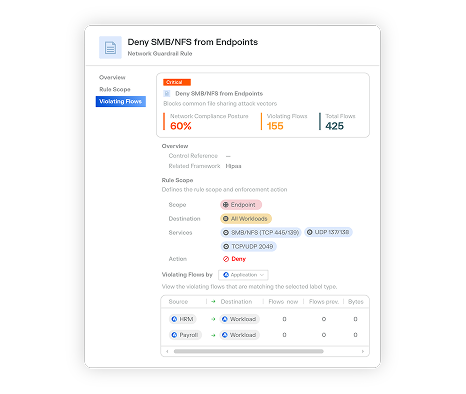Screen dimensions: 466x394
Task: Click the All Workloads destination tag
Action: 246,219
